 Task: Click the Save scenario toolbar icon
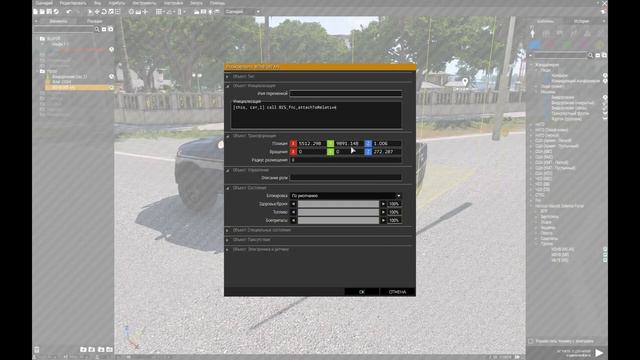[49, 11]
